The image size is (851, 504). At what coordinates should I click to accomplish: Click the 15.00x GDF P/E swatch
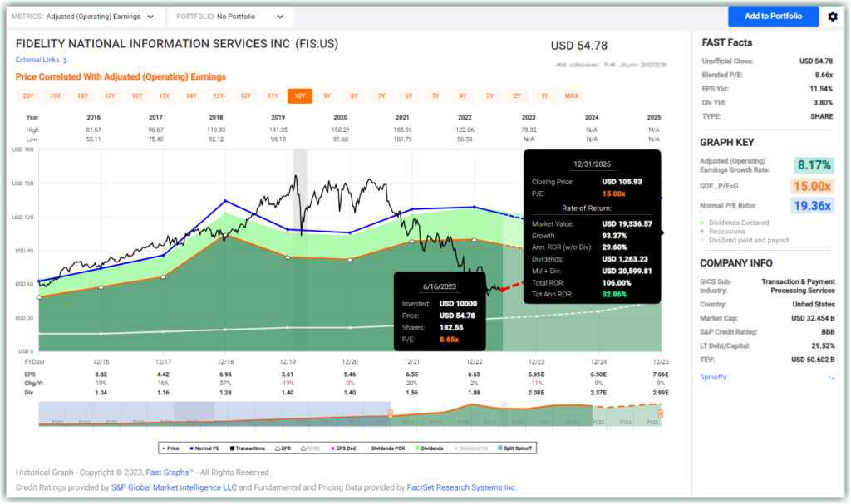click(812, 186)
